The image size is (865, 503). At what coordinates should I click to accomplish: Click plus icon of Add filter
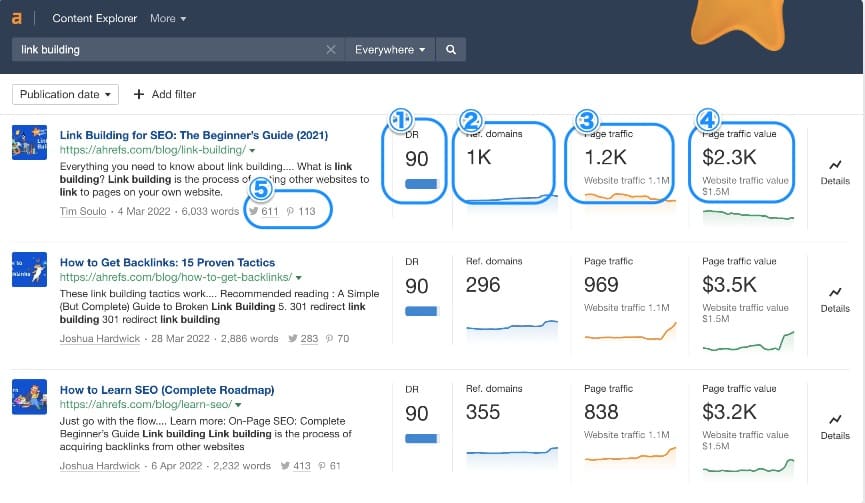(x=139, y=94)
